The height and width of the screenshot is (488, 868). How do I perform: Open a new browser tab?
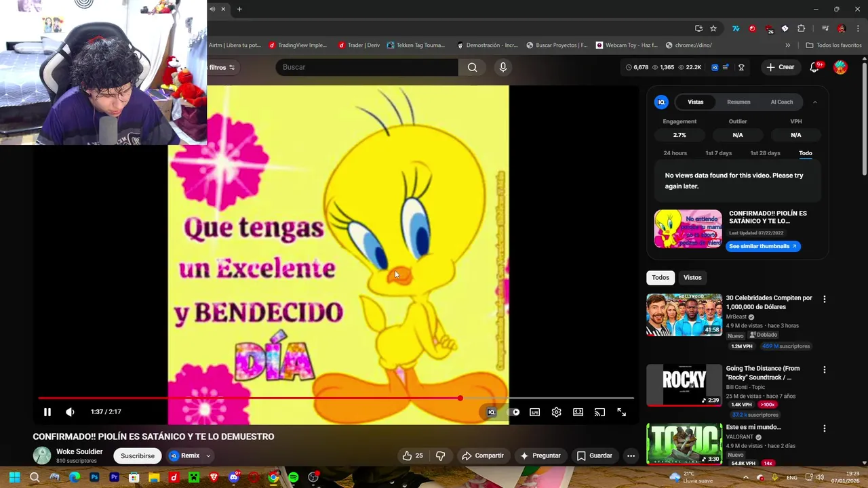coord(239,9)
